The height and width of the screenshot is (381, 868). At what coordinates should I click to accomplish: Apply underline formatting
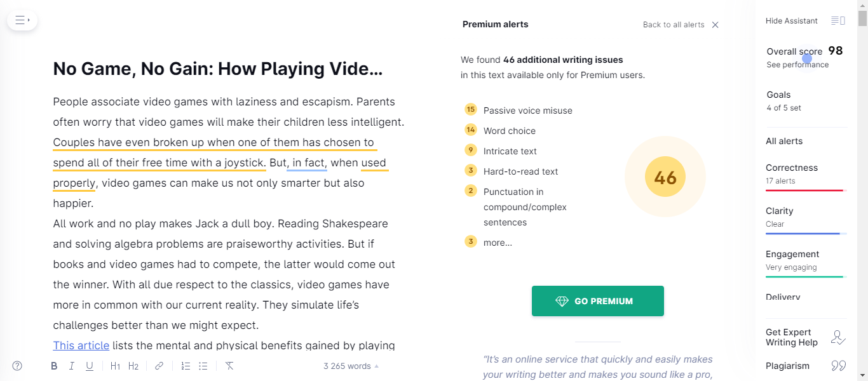pyautogui.click(x=90, y=366)
